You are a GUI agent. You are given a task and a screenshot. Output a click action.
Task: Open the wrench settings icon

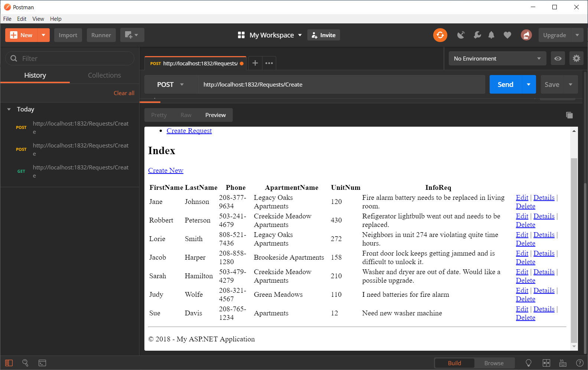[x=477, y=35]
